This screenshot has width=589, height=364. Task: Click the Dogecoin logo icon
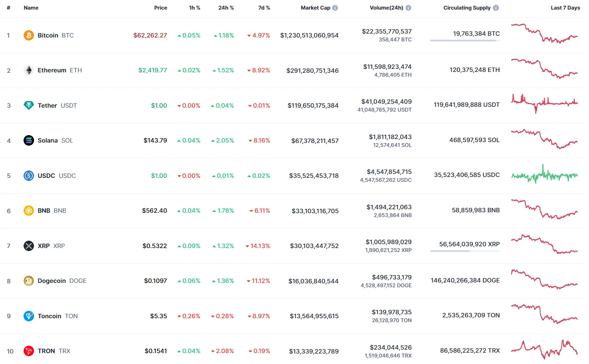[28, 281]
